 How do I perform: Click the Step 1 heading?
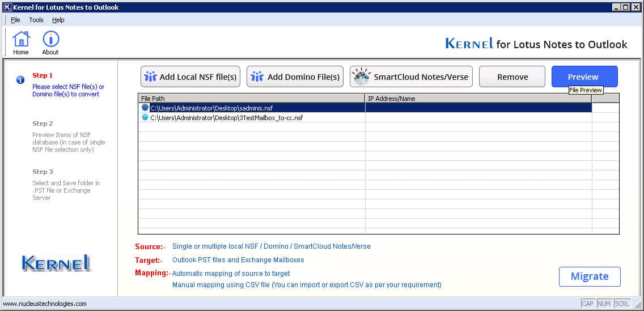coord(43,75)
